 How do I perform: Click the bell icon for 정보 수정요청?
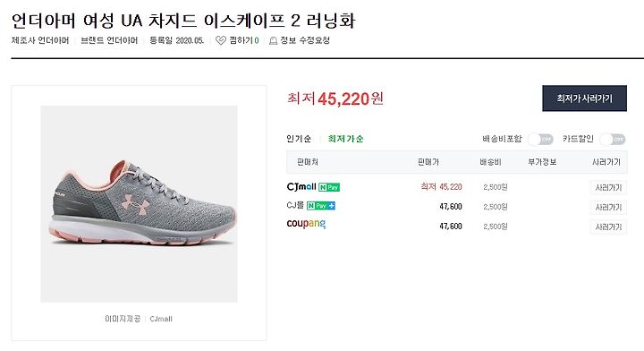[273, 40]
